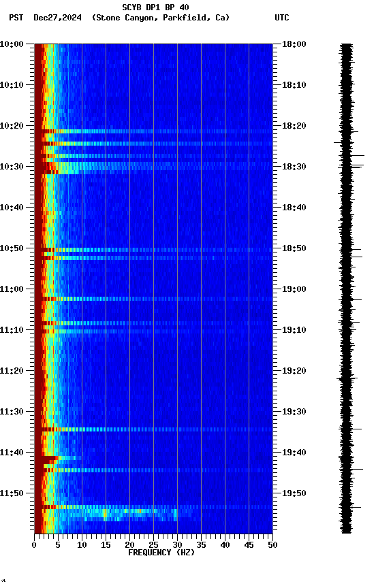
Task: Click the PST time label '11:20'
Action: [12, 371]
